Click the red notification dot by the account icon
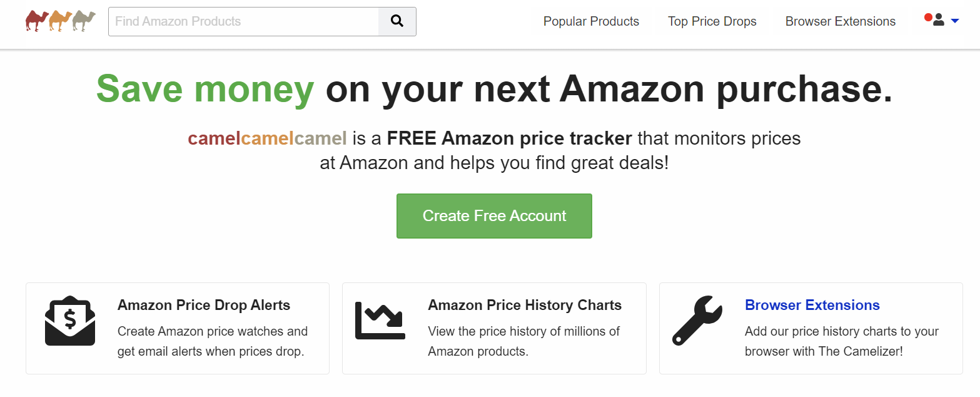 coord(927,17)
